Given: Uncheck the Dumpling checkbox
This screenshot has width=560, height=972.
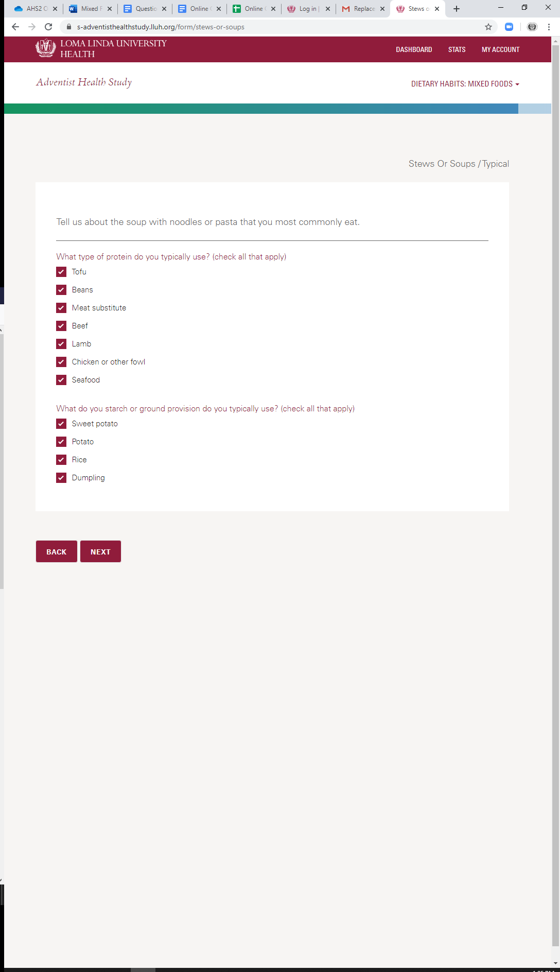Looking at the screenshot, I should (x=61, y=478).
